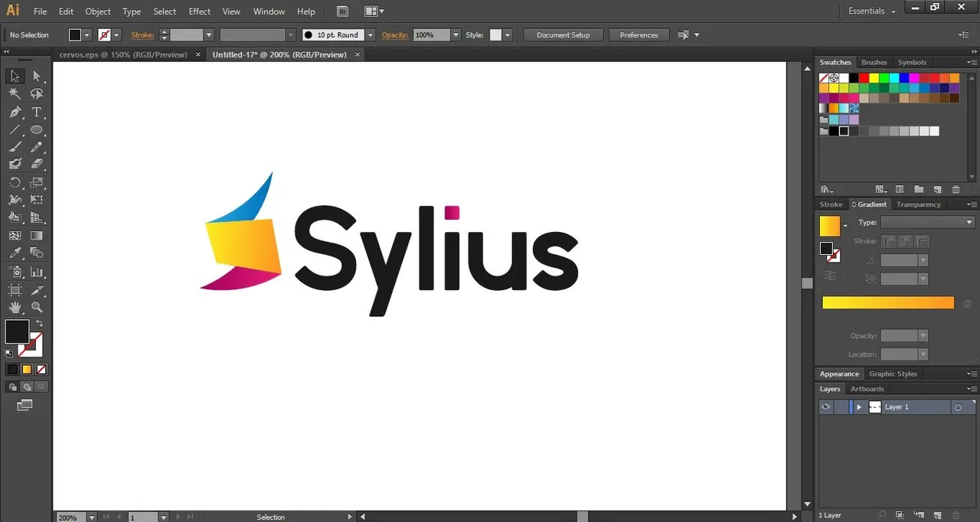Select the Scale tool
This screenshot has height=522, width=980.
[x=37, y=182]
